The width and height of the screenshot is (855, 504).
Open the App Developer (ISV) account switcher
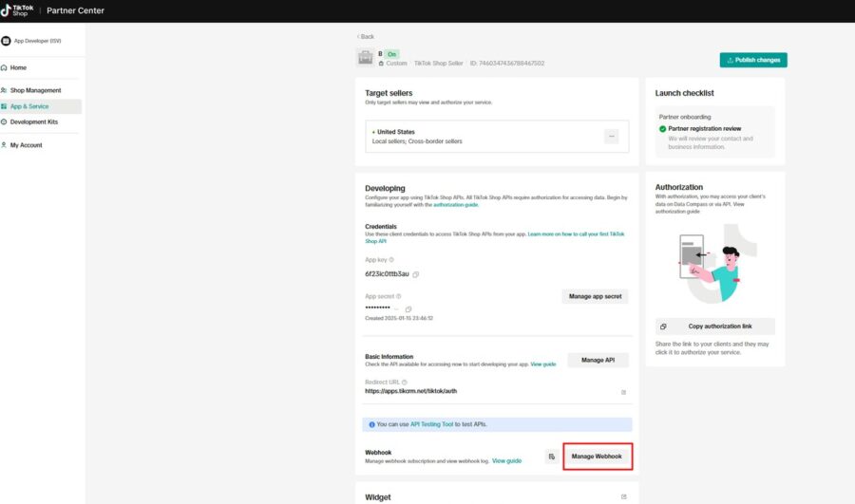click(31, 41)
